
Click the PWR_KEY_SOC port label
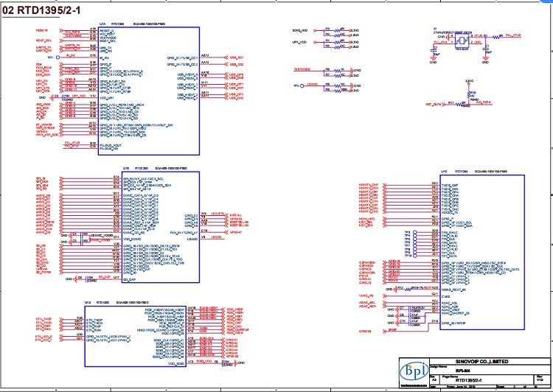click(47, 135)
